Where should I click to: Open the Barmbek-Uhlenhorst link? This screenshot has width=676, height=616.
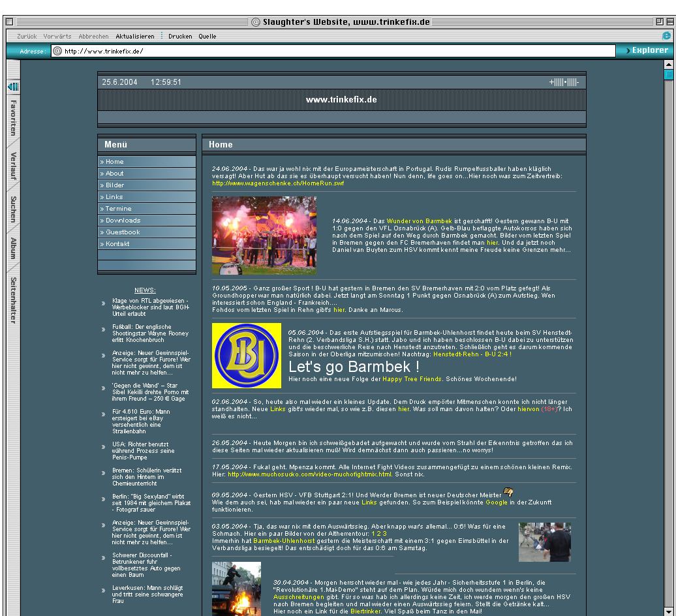[284, 540]
